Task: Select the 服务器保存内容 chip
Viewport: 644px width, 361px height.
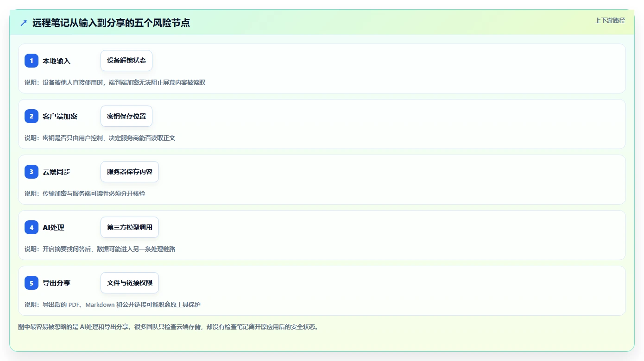Action: click(130, 172)
